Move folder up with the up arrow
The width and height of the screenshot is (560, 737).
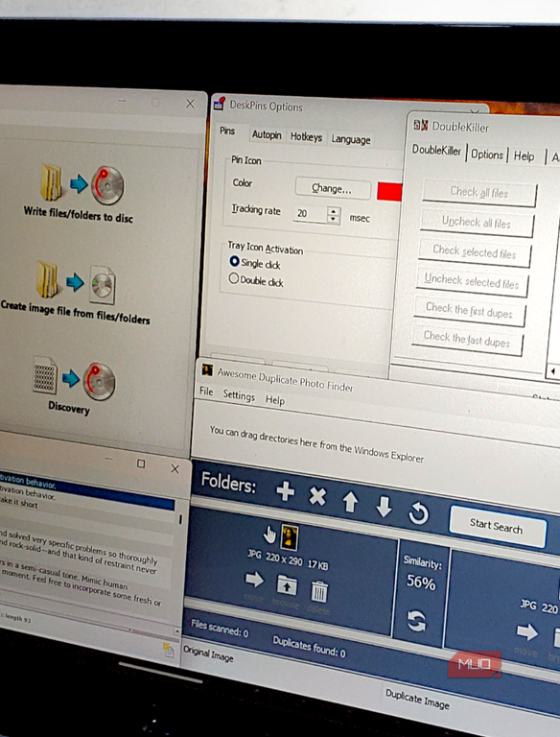click(x=350, y=502)
